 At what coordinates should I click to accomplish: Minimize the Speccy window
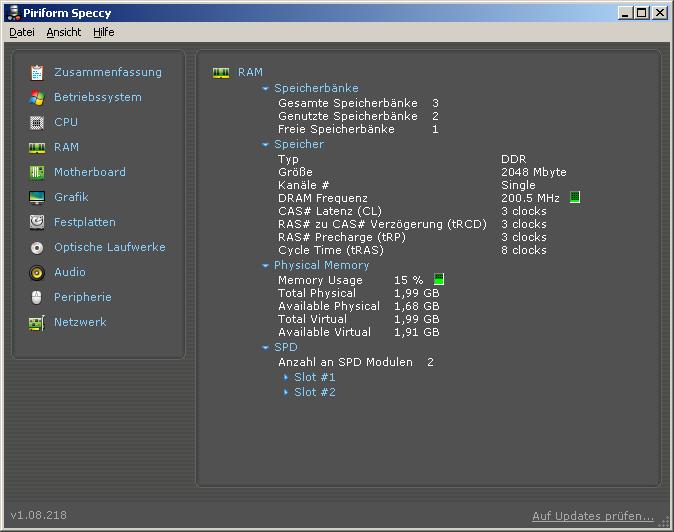pos(625,13)
